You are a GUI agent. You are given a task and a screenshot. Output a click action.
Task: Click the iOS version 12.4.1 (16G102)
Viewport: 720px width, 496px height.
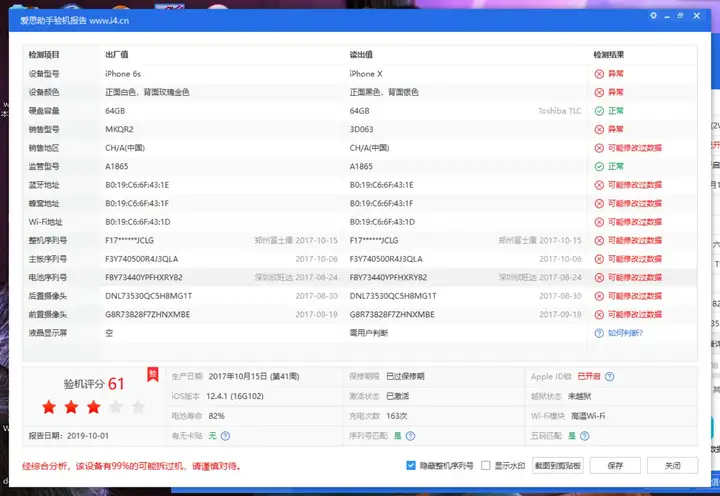click(235, 396)
